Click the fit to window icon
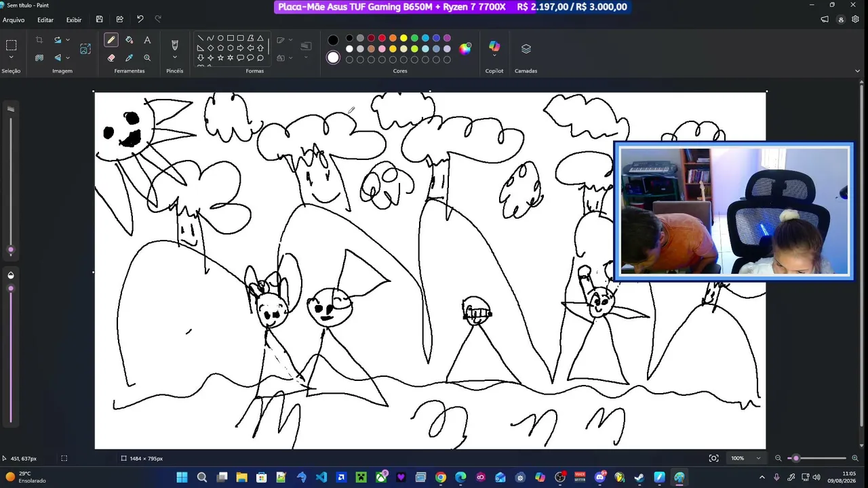The width and height of the screenshot is (868, 488). coord(713,458)
